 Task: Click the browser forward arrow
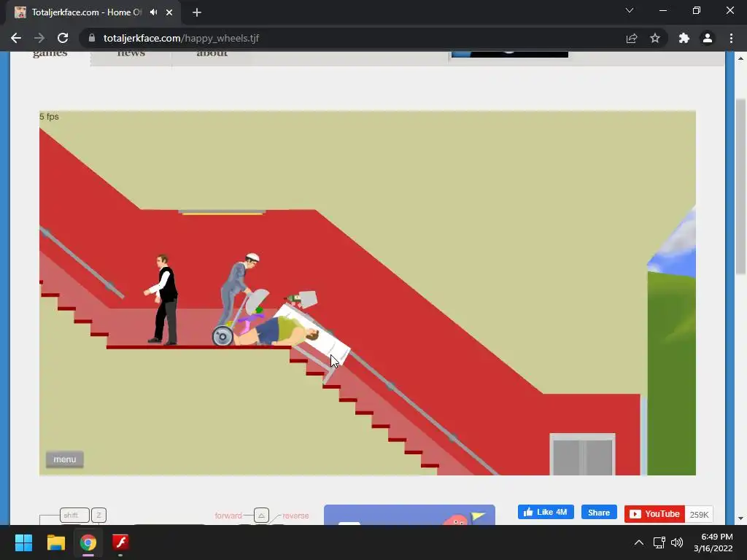pos(39,38)
